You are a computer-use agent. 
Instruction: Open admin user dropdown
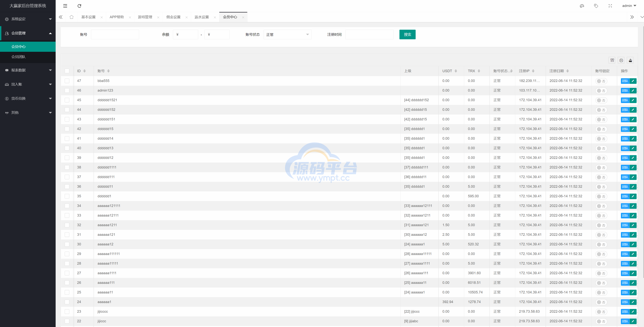[x=629, y=6]
